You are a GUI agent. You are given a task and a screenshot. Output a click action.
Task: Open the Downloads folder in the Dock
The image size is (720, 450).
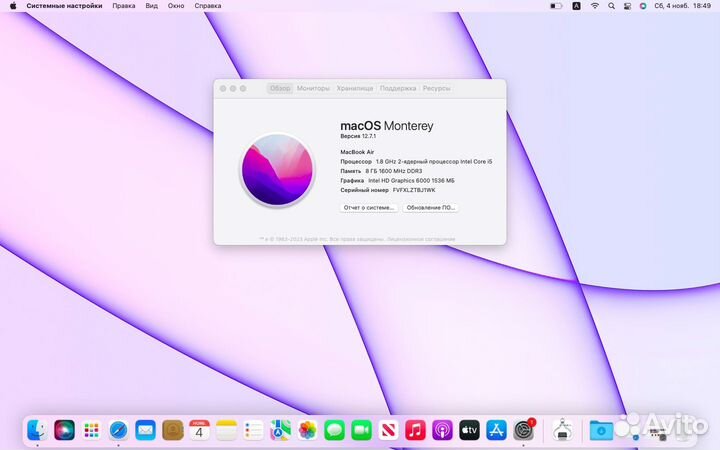click(601, 430)
